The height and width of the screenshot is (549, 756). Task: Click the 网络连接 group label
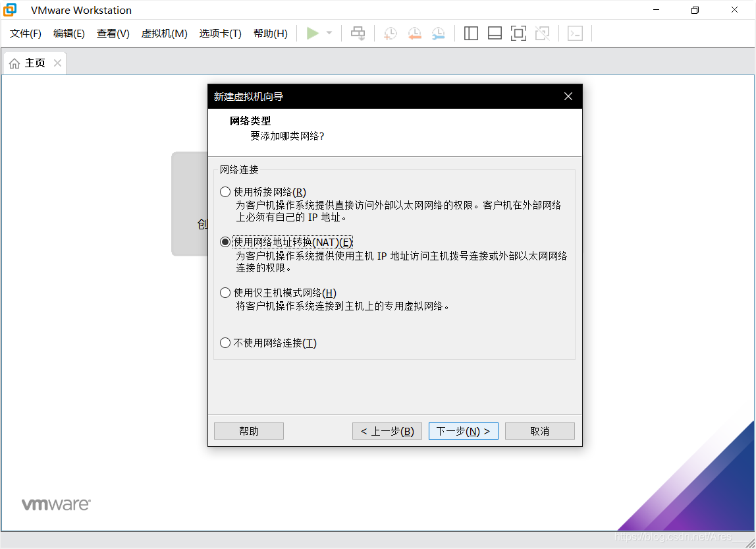coord(239,170)
